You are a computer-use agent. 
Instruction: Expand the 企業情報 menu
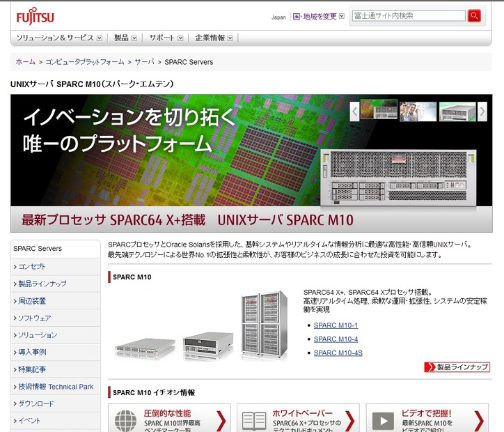pyautogui.click(x=214, y=38)
